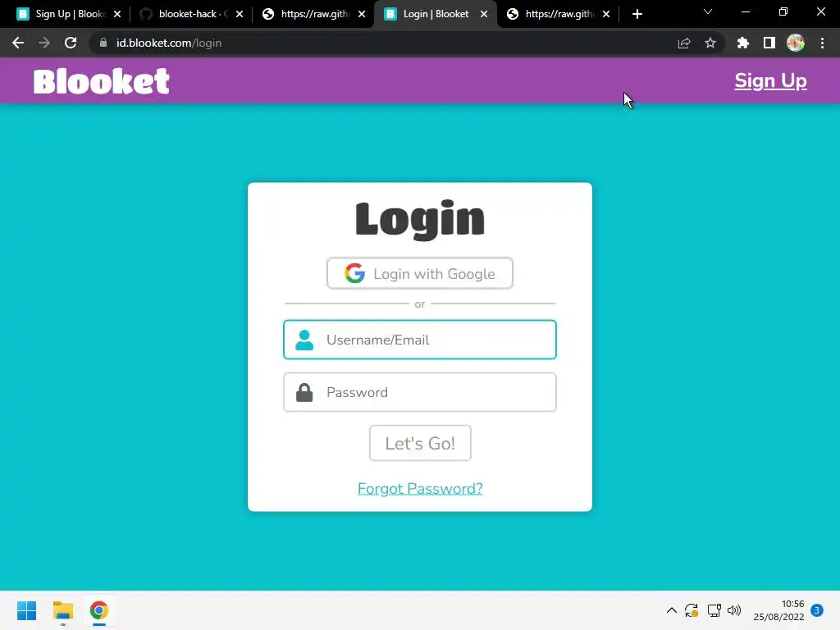Screen dimensions: 840x630
Task: Click the browser forward arrow
Action: [44, 43]
